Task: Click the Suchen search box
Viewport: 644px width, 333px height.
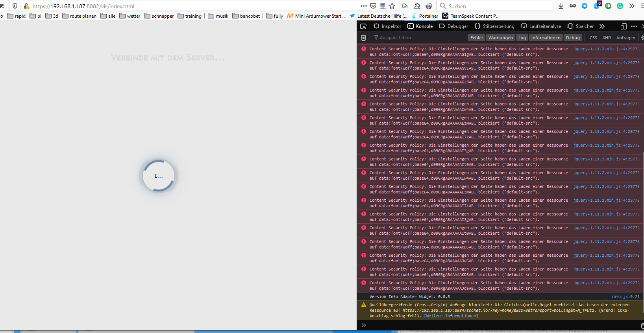Action: click(x=495, y=6)
